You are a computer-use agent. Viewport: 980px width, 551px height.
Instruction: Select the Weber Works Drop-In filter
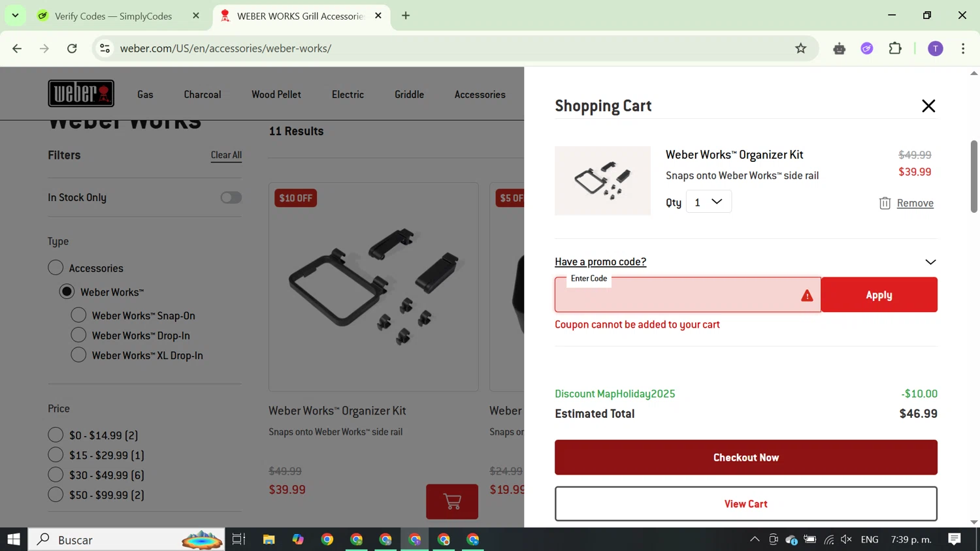[x=78, y=335]
